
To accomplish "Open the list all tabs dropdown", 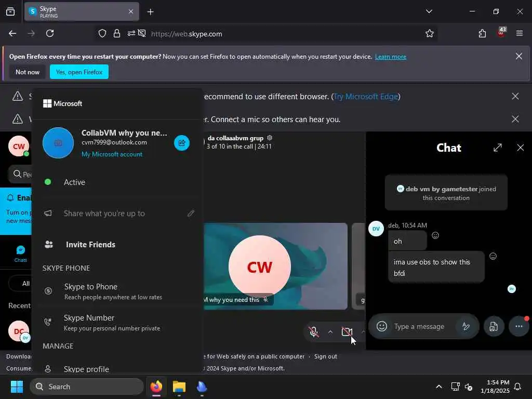I will point(429,11).
